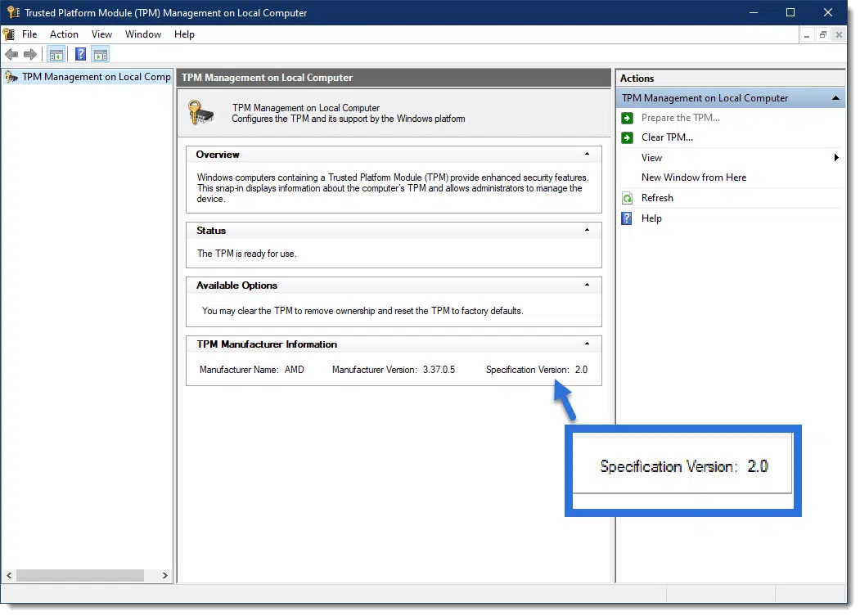Open the Action menu
This screenshot has height=616, width=860.
(64, 34)
